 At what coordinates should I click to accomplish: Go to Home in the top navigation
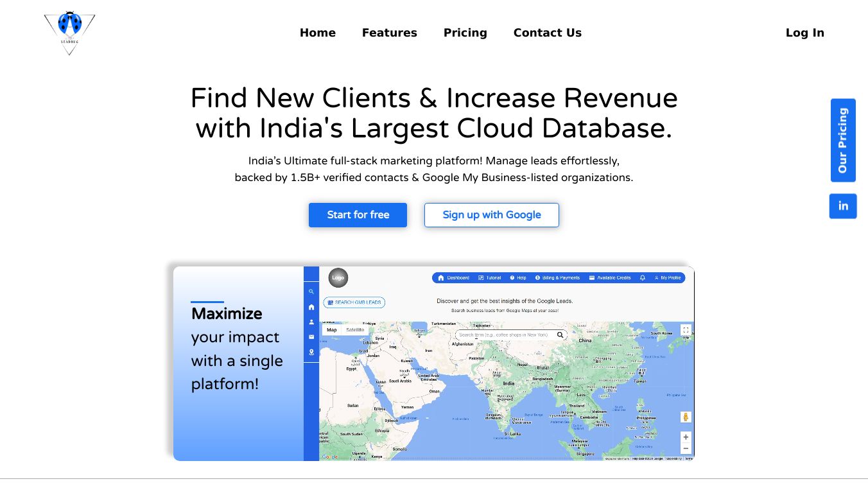tap(318, 33)
